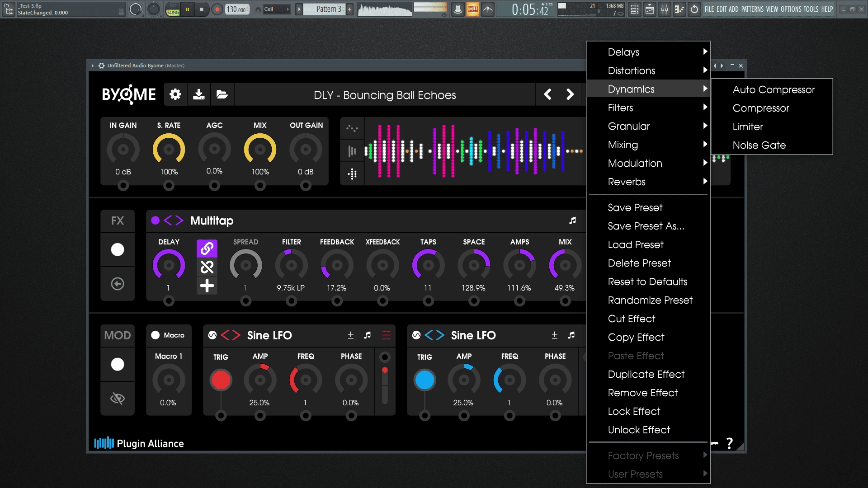868x488 pixels.
Task: Enable the delay link chain icon
Action: pyautogui.click(x=207, y=249)
